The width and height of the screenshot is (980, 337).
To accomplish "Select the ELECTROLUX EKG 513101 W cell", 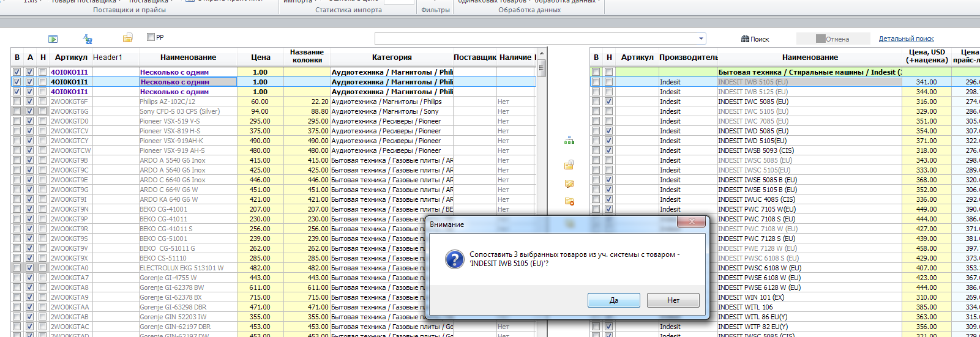I will click(x=188, y=268).
